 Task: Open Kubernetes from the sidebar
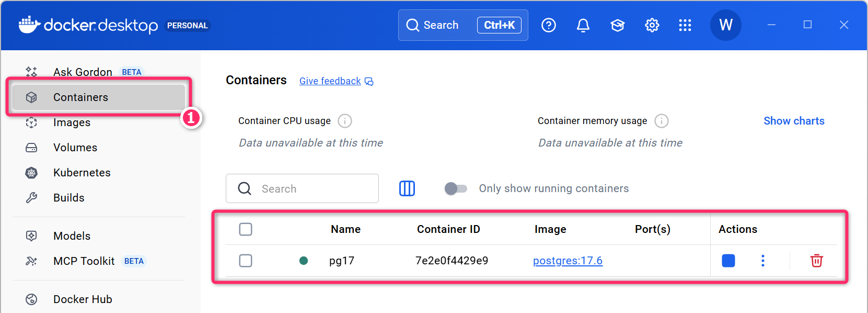[82, 173]
